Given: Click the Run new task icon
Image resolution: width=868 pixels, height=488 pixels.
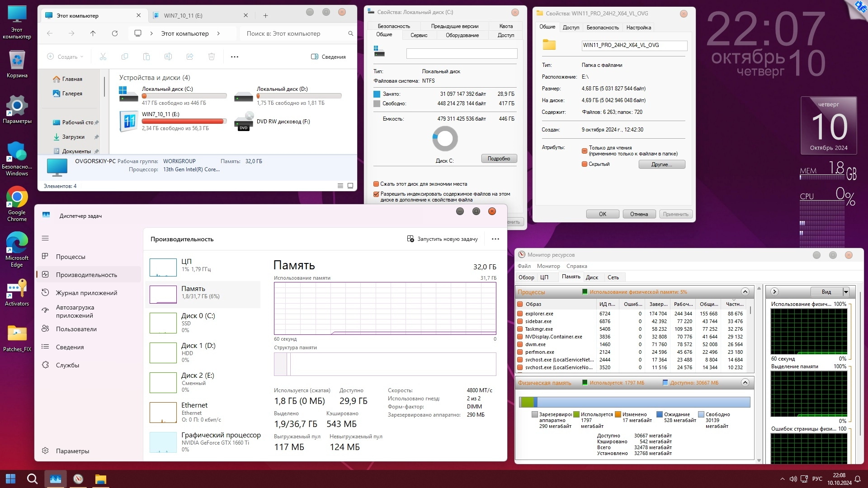Looking at the screenshot, I should 410,239.
